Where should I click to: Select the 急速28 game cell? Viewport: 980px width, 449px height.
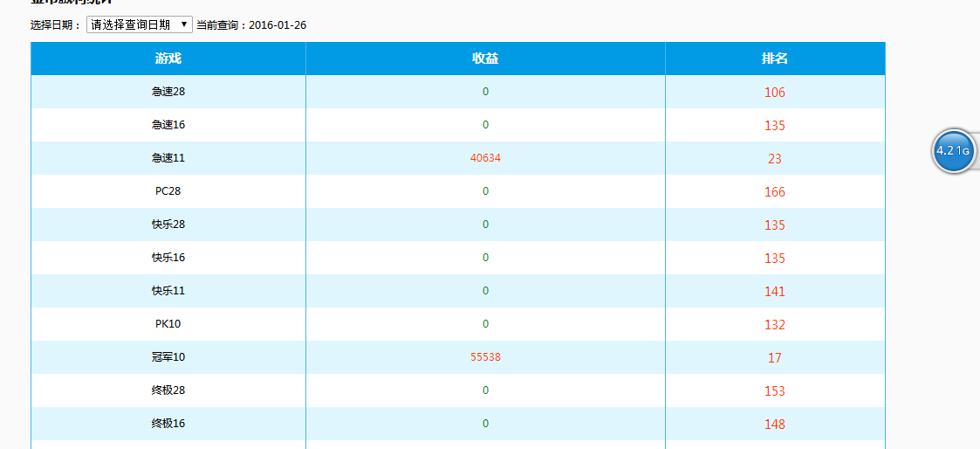168,92
